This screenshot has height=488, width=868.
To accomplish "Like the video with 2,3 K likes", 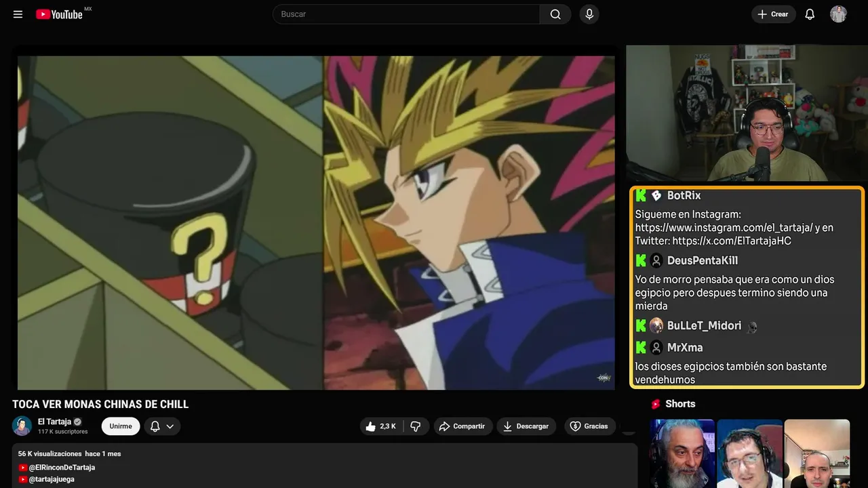I will 380,426.
